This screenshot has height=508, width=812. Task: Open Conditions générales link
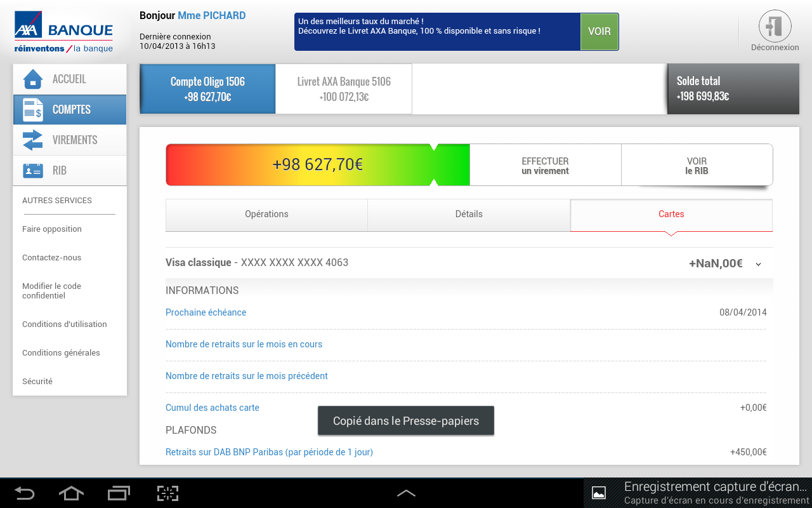61,353
